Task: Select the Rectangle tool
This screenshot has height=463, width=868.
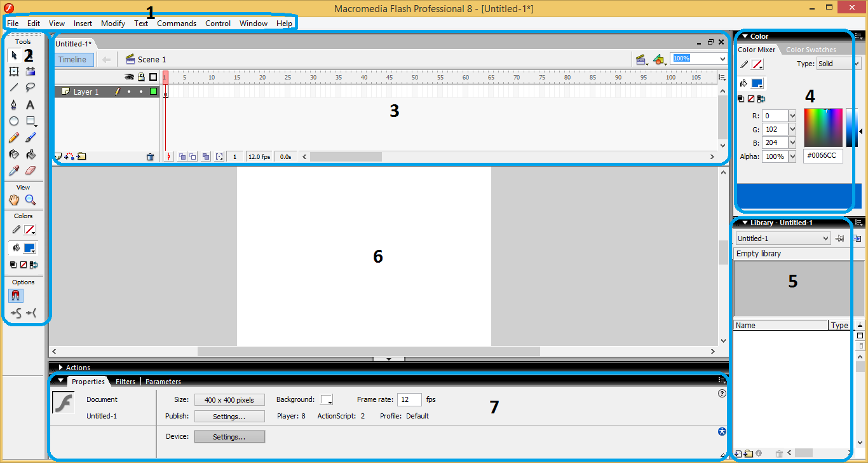Action: [x=31, y=121]
